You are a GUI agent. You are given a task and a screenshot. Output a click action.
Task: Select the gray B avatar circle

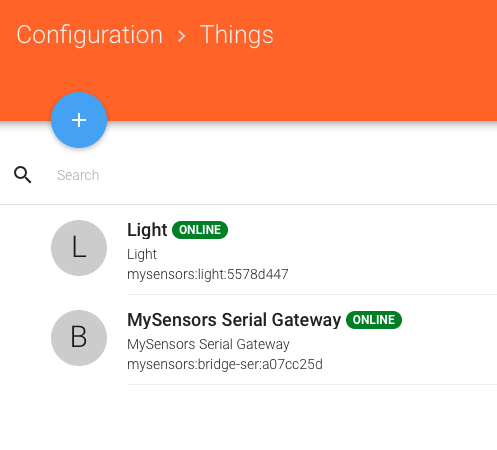click(x=79, y=338)
